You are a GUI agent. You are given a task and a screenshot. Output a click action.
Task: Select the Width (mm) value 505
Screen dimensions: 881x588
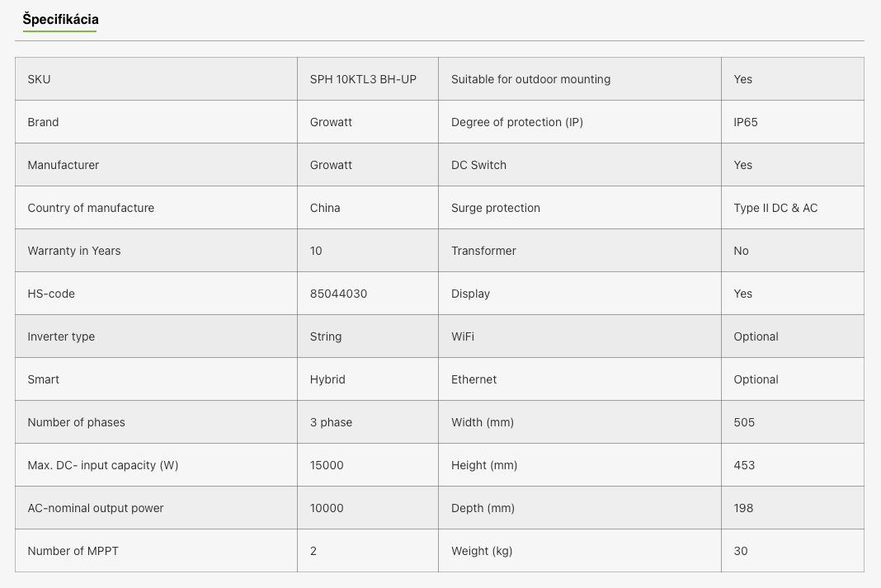[x=744, y=422]
